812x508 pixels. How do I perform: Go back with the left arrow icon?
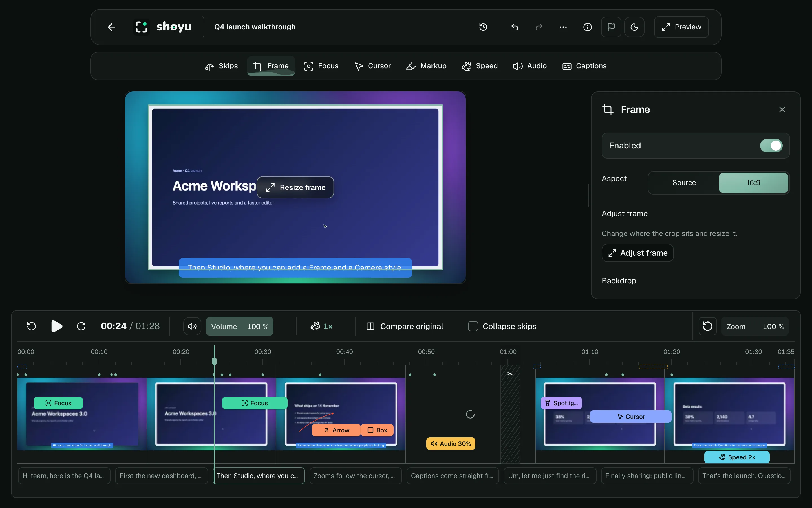pyautogui.click(x=111, y=27)
